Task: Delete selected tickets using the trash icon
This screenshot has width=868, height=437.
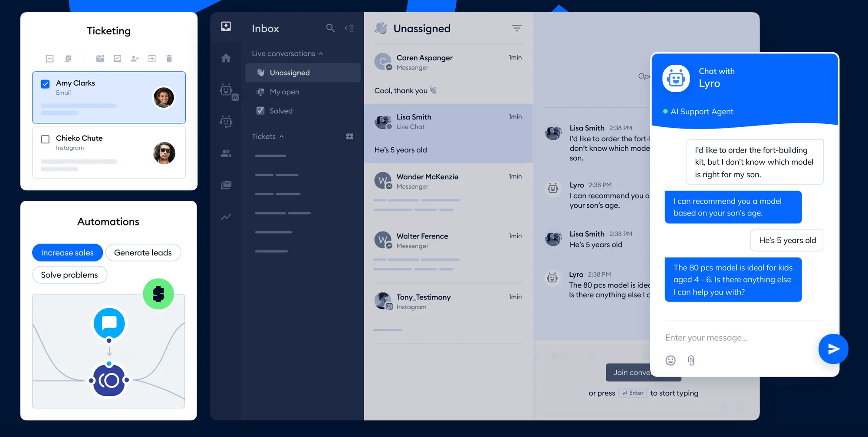Action: [x=169, y=59]
